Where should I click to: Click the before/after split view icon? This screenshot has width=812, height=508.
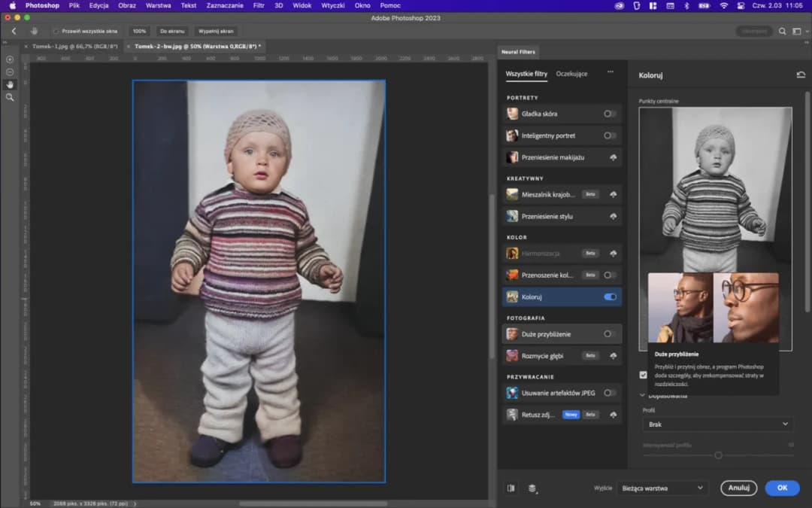point(511,488)
